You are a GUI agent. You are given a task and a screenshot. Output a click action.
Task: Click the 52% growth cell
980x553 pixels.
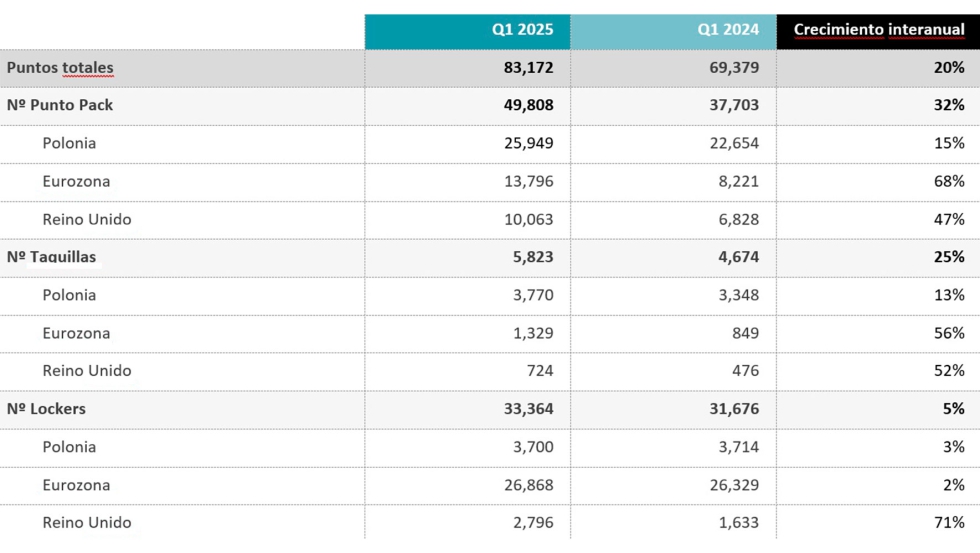tap(949, 370)
